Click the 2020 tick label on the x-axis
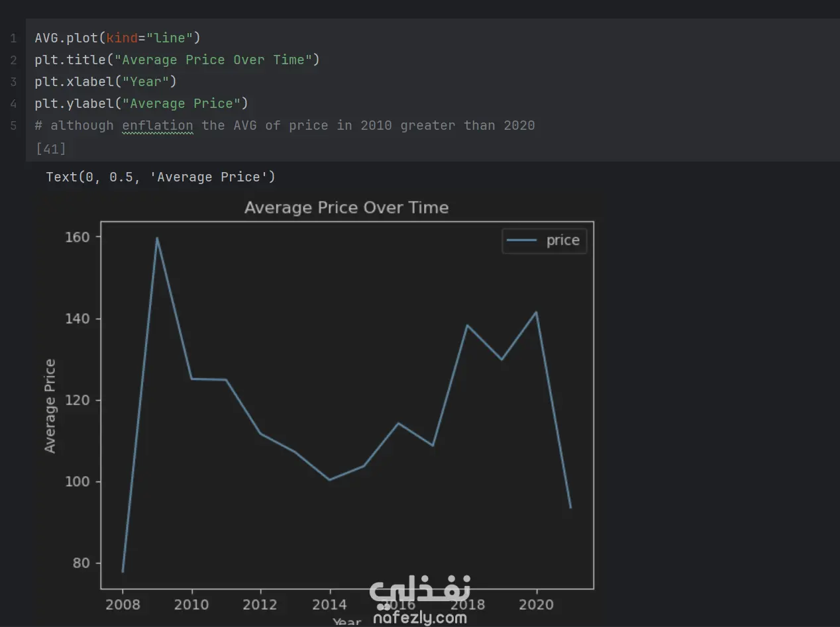The width and height of the screenshot is (840, 627). pyautogui.click(x=536, y=604)
